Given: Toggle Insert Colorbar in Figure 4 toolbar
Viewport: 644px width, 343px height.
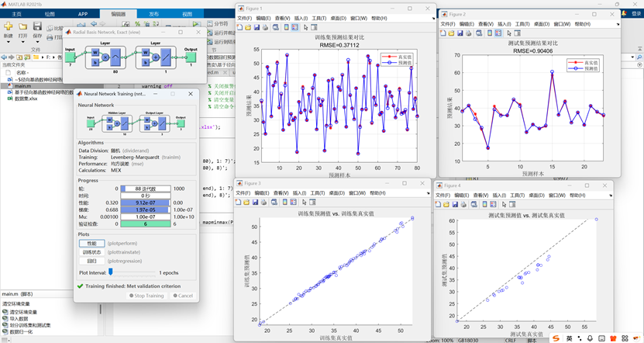Looking at the screenshot, I should pos(484,204).
